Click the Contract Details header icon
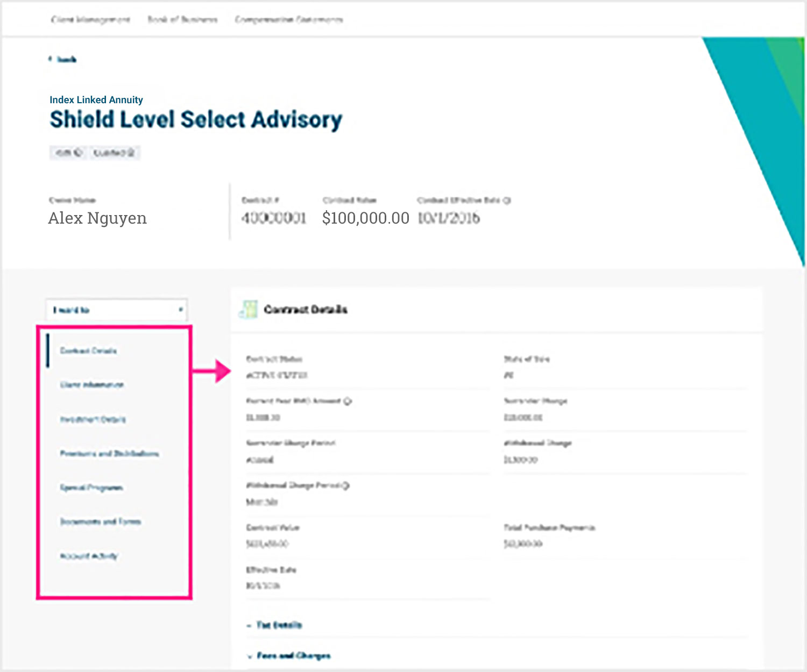This screenshot has height=672, width=807. click(248, 309)
